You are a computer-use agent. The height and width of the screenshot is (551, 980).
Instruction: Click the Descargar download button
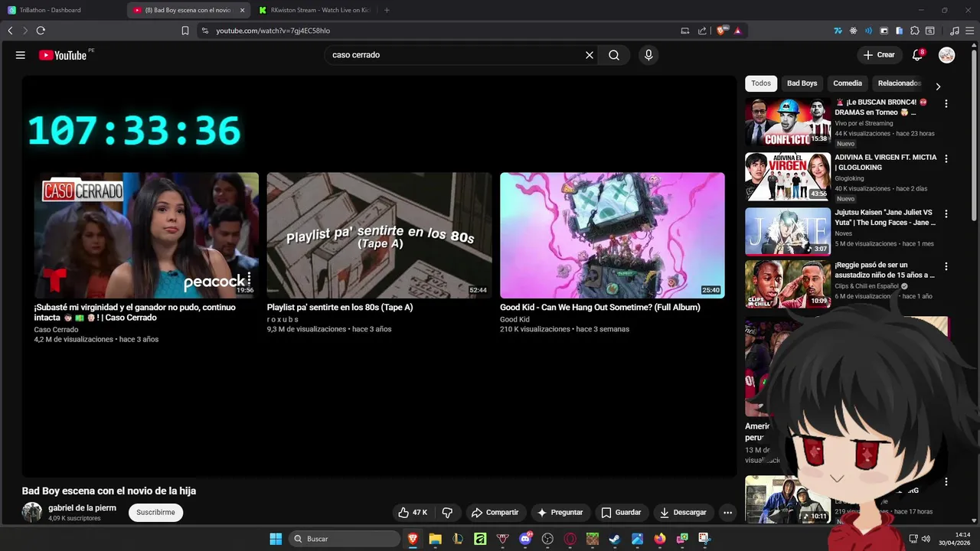[684, 513]
